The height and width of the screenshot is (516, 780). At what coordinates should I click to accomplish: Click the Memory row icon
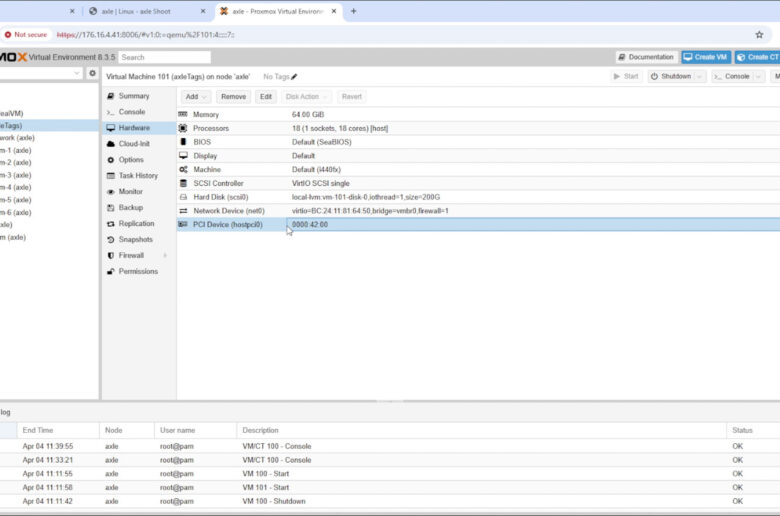[183, 114]
